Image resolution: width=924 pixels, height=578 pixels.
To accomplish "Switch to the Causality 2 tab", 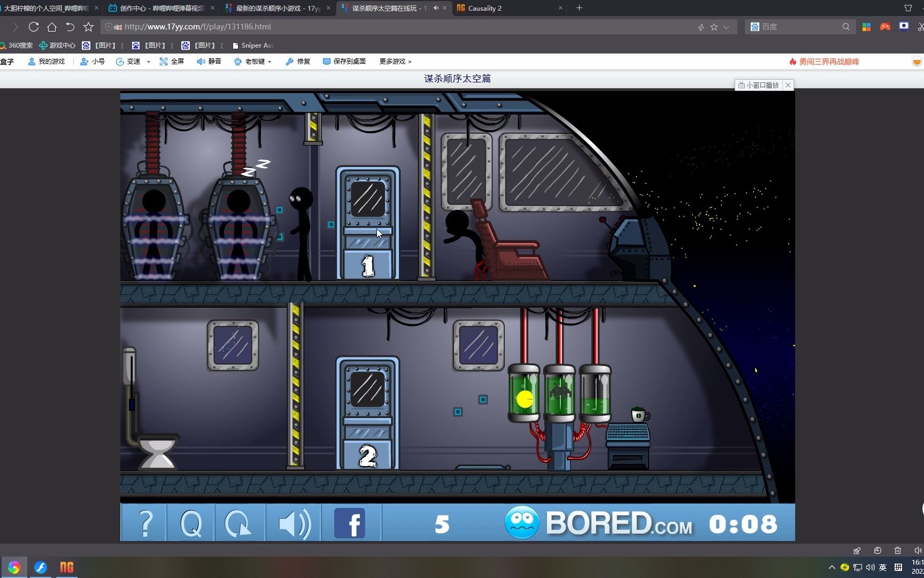I will [x=510, y=8].
